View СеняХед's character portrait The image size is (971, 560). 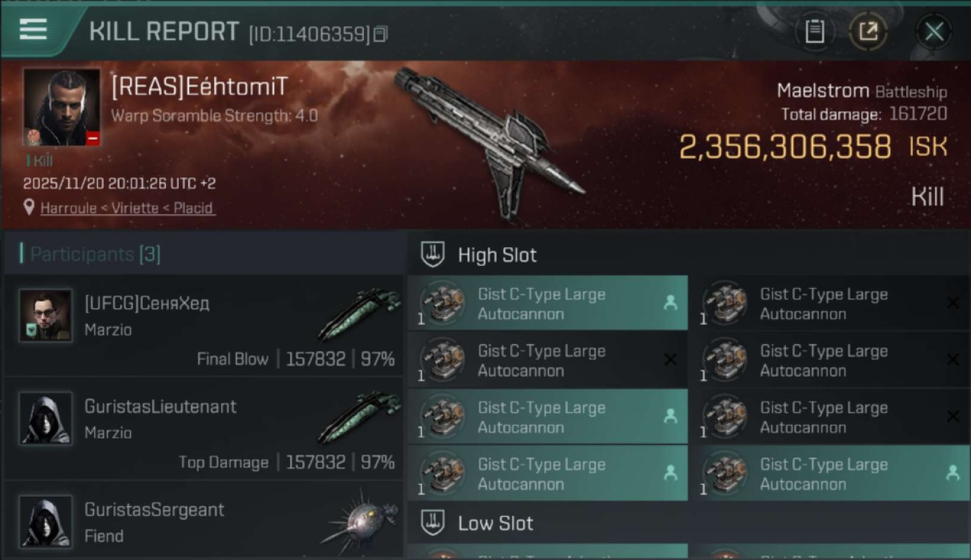click(46, 315)
